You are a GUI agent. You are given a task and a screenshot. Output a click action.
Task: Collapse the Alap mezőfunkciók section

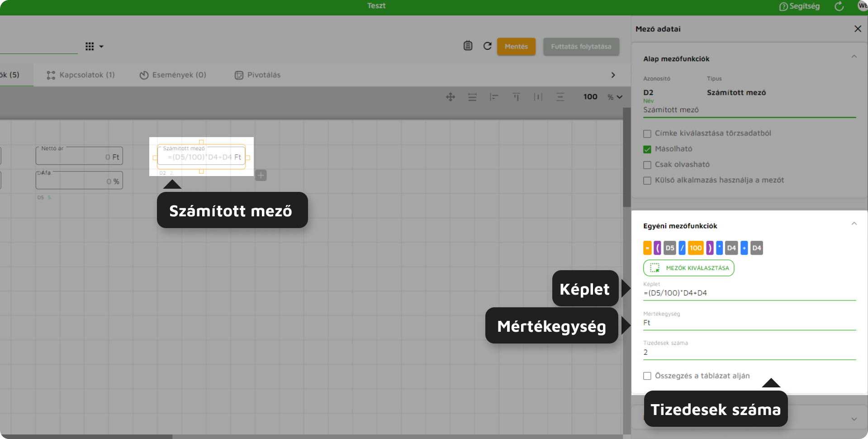pyautogui.click(x=854, y=57)
